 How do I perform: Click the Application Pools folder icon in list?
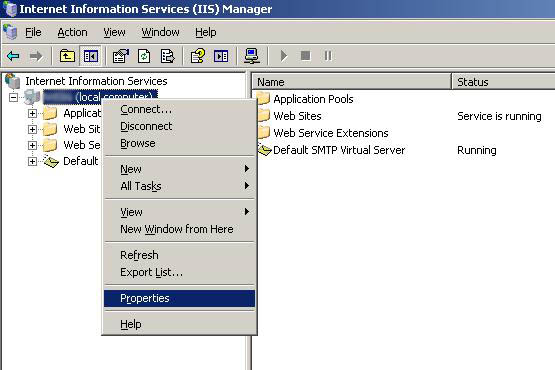[264, 99]
